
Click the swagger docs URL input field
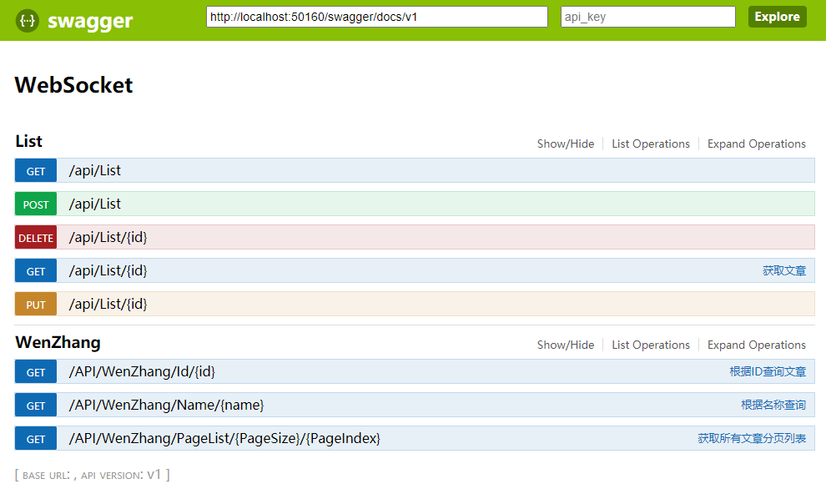click(x=376, y=17)
